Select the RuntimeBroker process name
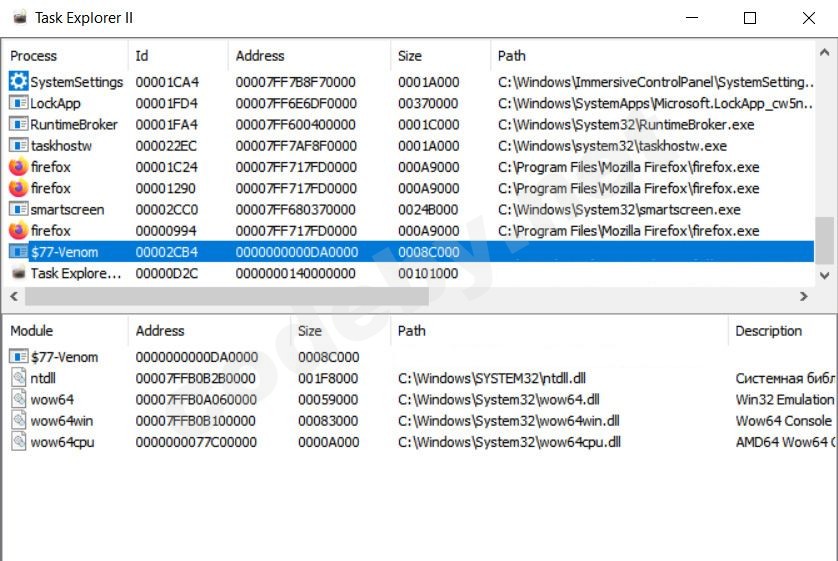838x561 pixels. (x=74, y=124)
